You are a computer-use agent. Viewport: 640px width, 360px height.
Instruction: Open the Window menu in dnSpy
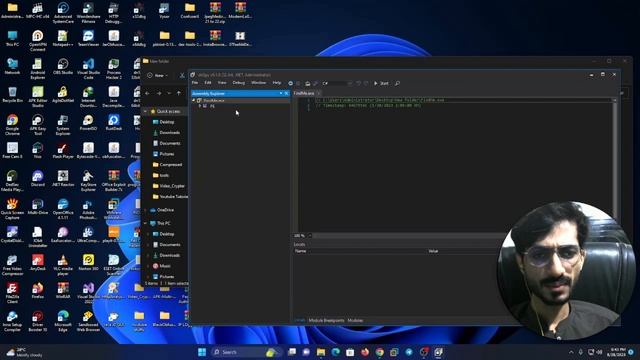258,83
